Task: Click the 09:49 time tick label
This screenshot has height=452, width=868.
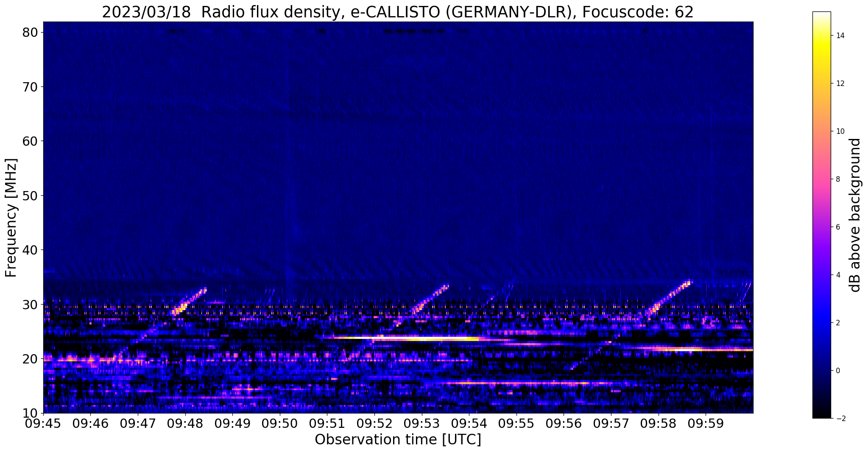Action: [232, 424]
